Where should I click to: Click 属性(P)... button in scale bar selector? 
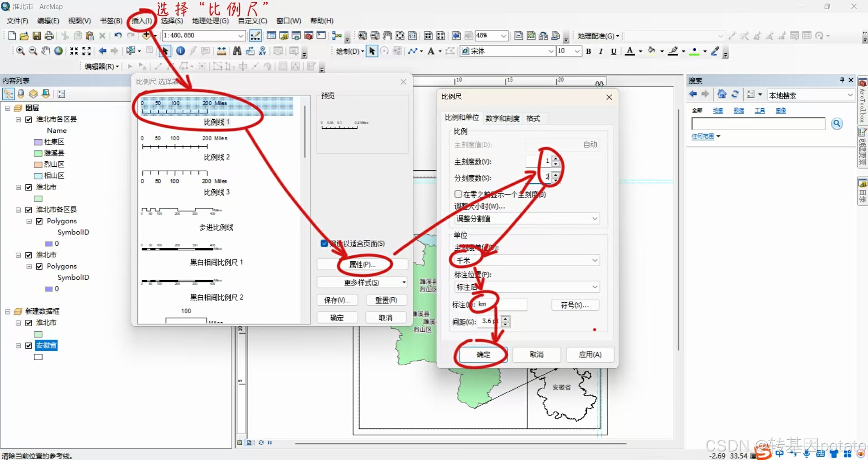pos(362,264)
